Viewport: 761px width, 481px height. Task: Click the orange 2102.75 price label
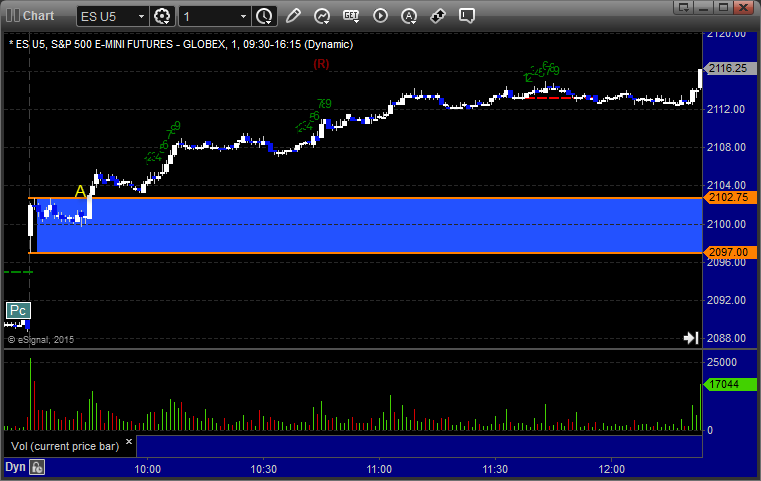[x=730, y=198]
